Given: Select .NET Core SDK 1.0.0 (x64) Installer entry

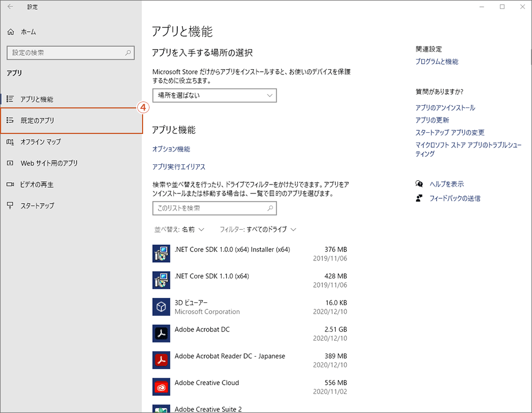Looking at the screenshot, I should pyautogui.click(x=250, y=254).
